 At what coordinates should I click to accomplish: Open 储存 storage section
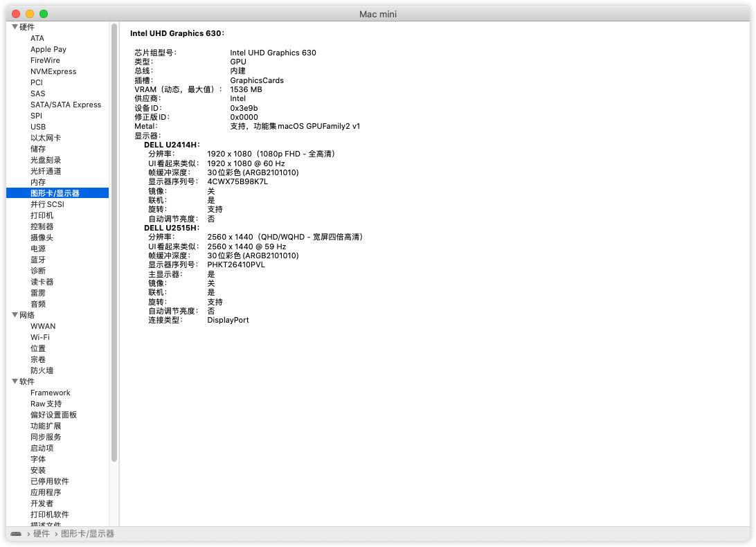click(x=38, y=149)
